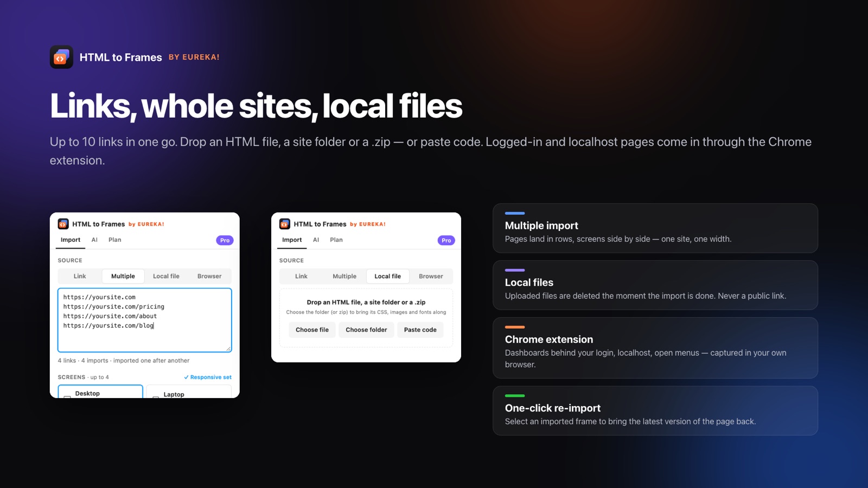Click the 'https://yoursite.com/blog' line
The height and width of the screenshot is (488, 868).
point(108,325)
